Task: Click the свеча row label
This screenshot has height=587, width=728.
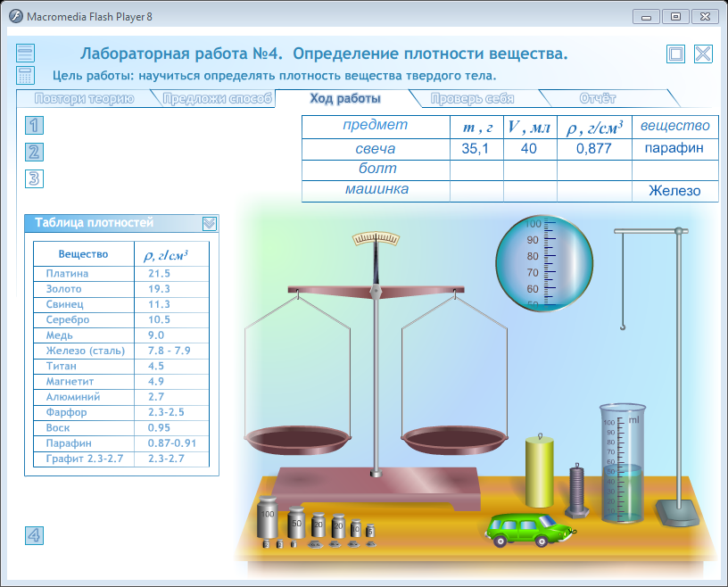Action: 376,149
